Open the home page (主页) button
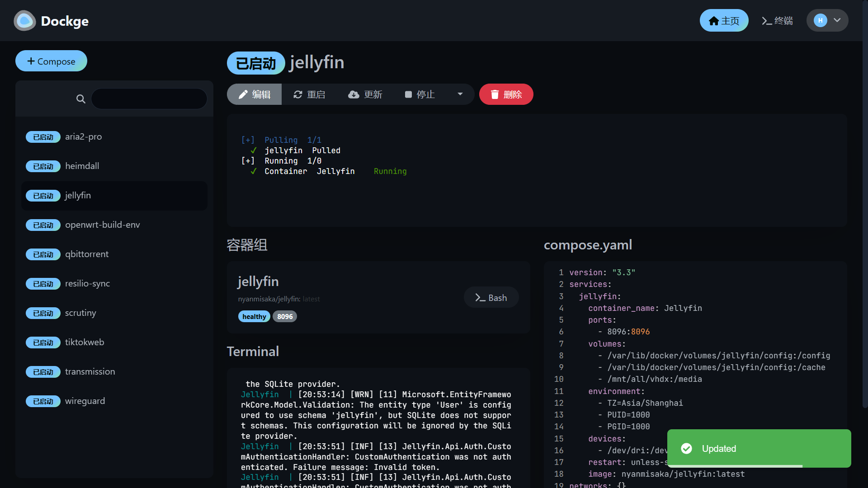868x488 pixels. (724, 21)
